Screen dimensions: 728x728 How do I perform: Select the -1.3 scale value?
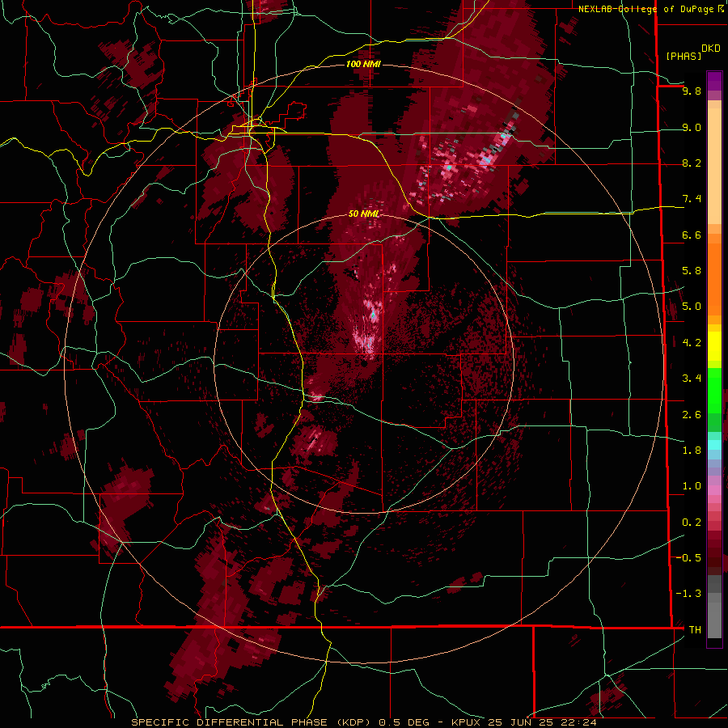[689, 594]
